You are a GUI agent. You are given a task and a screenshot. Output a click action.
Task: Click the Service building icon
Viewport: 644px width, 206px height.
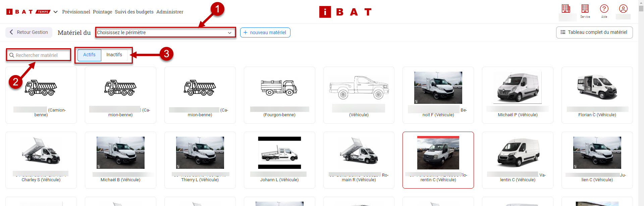(x=585, y=9)
